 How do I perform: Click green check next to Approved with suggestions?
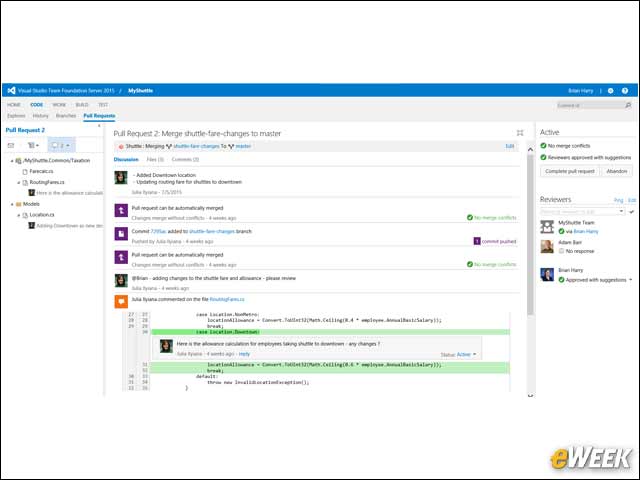pyautogui.click(x=561, y=280)
